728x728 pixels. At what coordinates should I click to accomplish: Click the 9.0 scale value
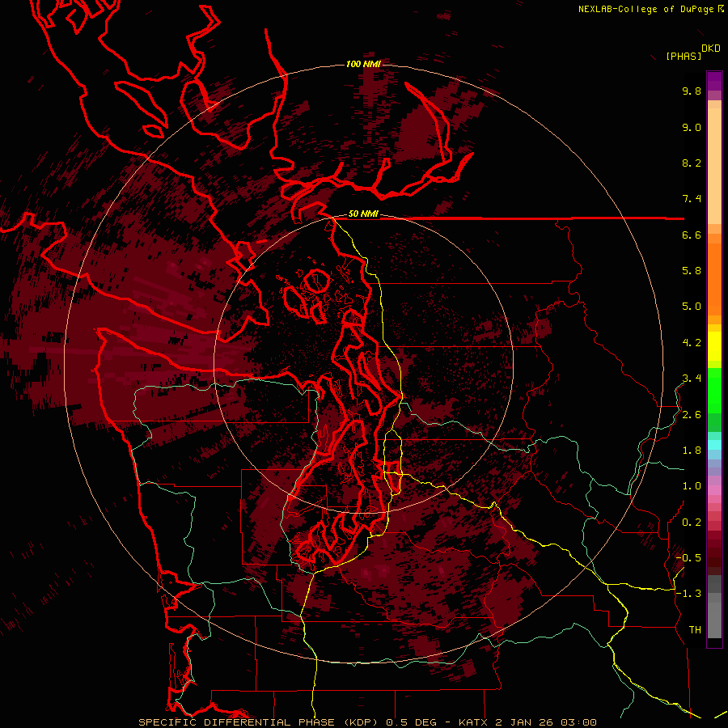pyautogui.click(x=692, y=127)
